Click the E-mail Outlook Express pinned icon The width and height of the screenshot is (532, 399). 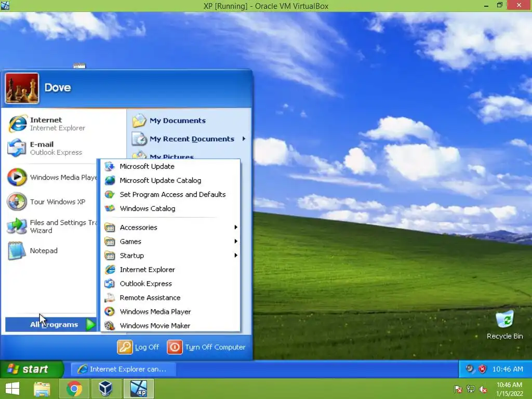17,148
